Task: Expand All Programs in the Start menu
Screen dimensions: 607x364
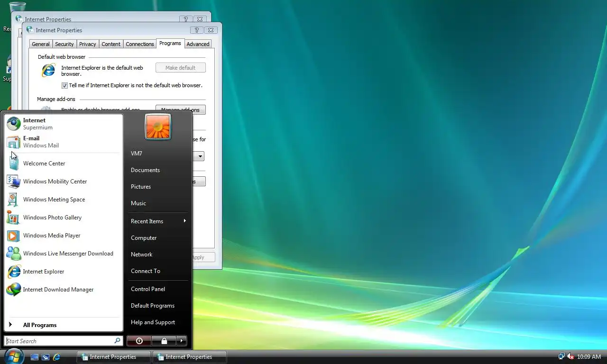Action: tap(64, 325)
